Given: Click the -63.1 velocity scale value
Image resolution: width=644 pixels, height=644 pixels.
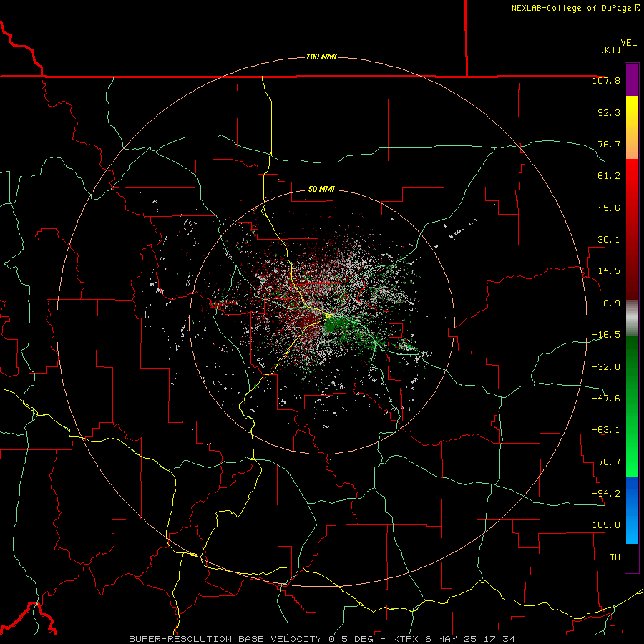Looking at the screenshot, I should [x=606, y=430].
